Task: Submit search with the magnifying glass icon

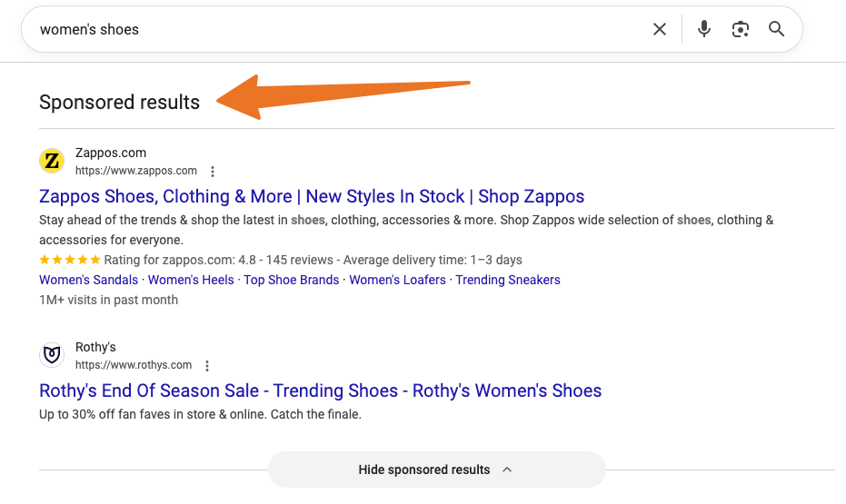Action: coord(776,29)
